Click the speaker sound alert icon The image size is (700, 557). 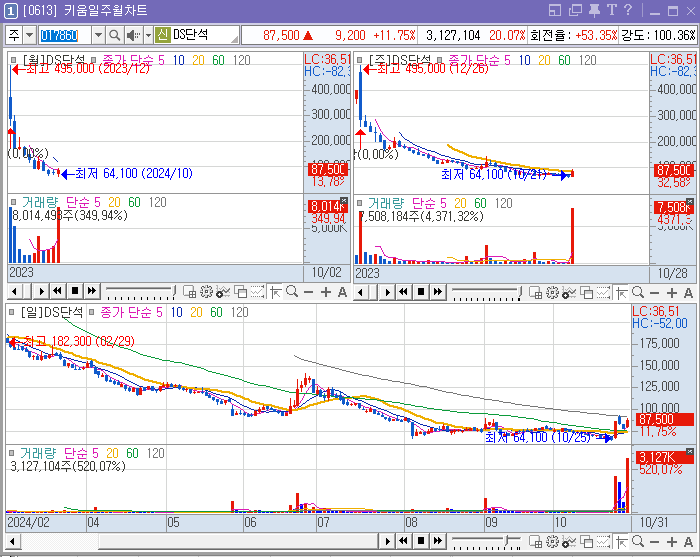click(133, 35)
